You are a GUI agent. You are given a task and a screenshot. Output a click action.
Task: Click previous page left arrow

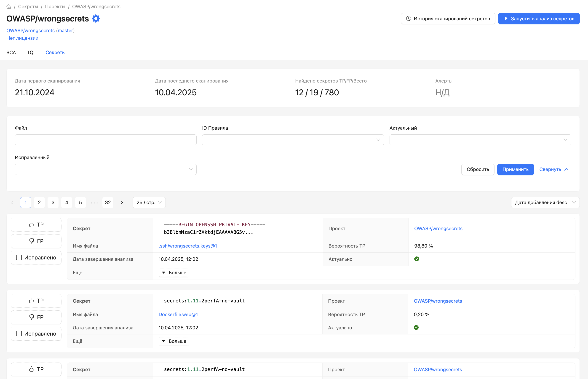tap(12, 203)
